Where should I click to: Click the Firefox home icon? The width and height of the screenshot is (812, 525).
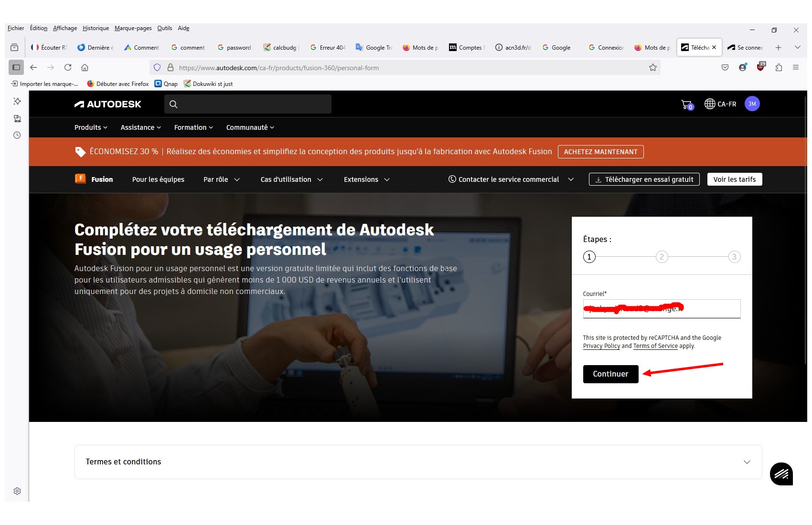85,68
